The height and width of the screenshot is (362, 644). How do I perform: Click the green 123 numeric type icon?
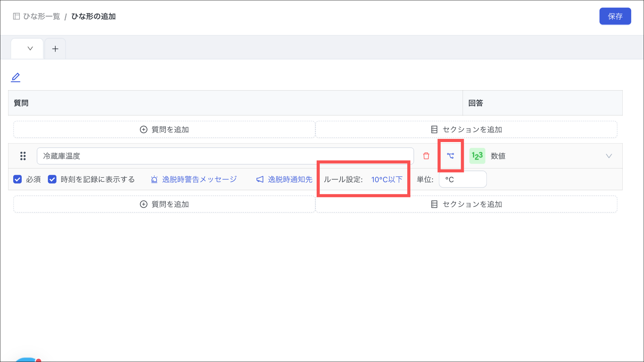point(477,156)
